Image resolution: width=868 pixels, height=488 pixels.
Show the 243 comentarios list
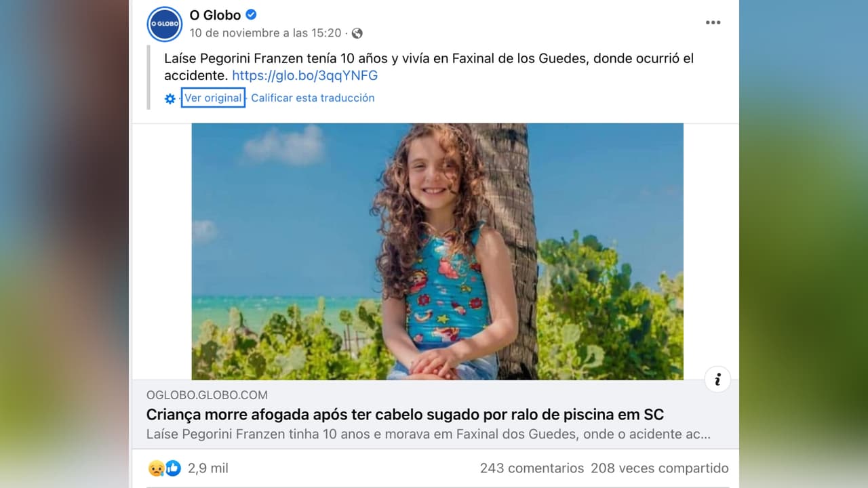(x=532, y=468)
